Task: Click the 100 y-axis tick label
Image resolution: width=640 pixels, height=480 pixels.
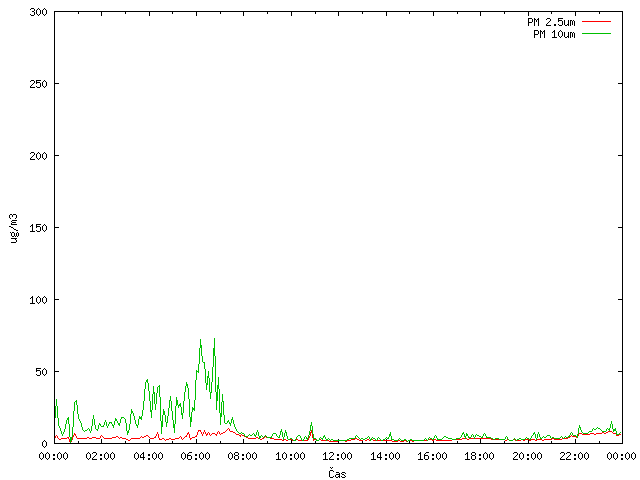Action: point(38,300)
